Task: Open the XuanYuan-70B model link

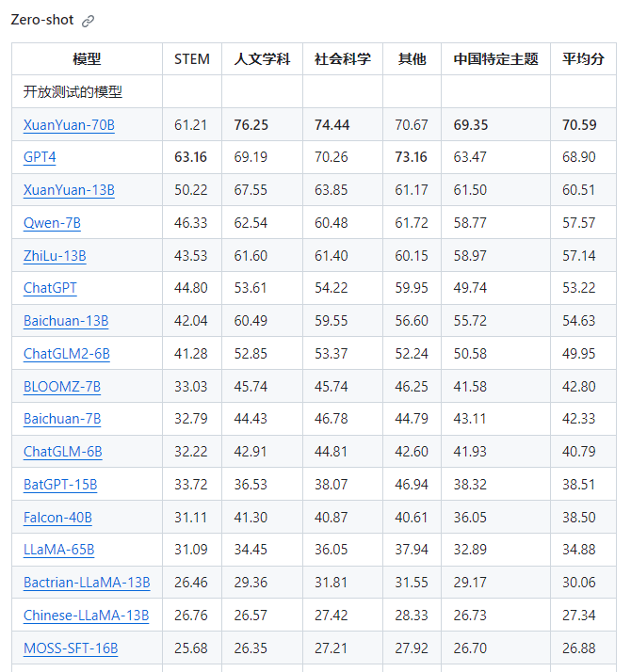Action: 69,125
